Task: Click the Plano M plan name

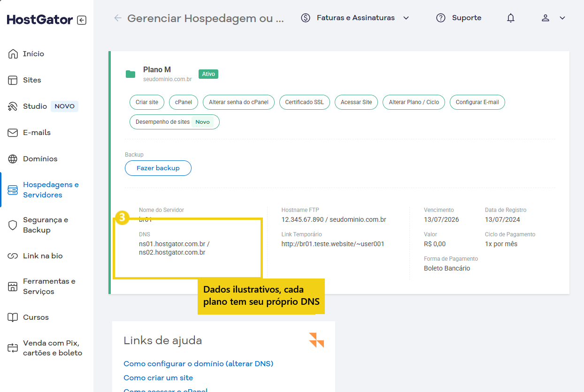Action: [157, 69]
